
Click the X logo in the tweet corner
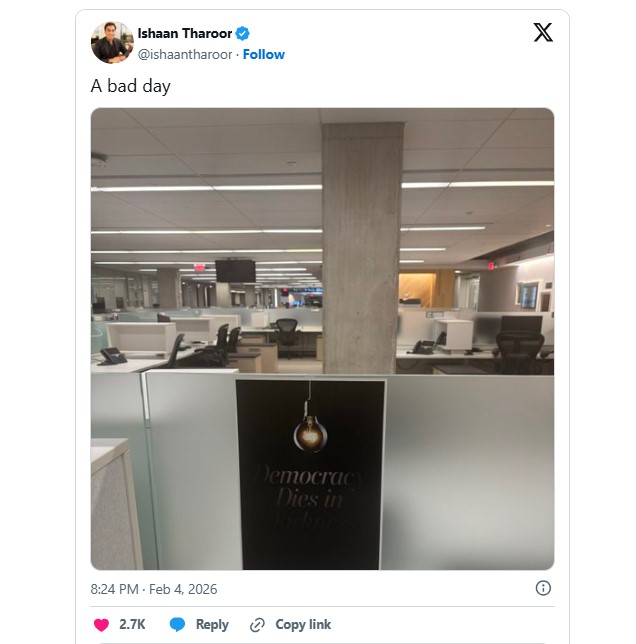click(x=543, y=32)
